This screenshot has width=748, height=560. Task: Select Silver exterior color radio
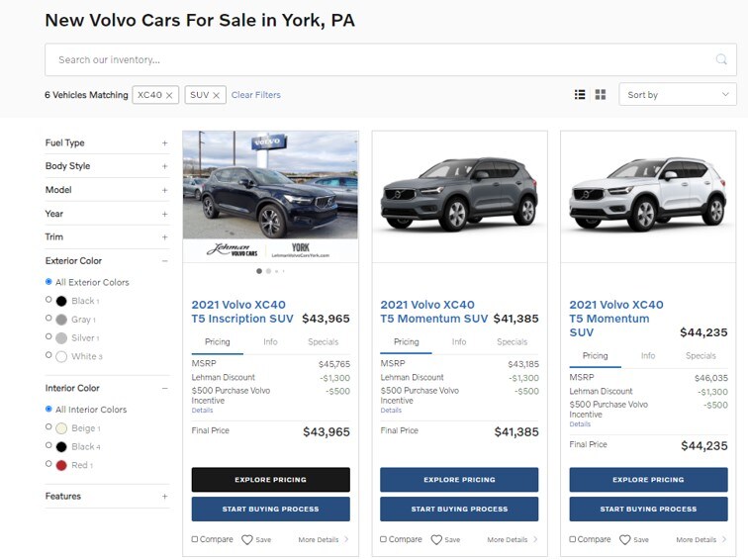48,336
